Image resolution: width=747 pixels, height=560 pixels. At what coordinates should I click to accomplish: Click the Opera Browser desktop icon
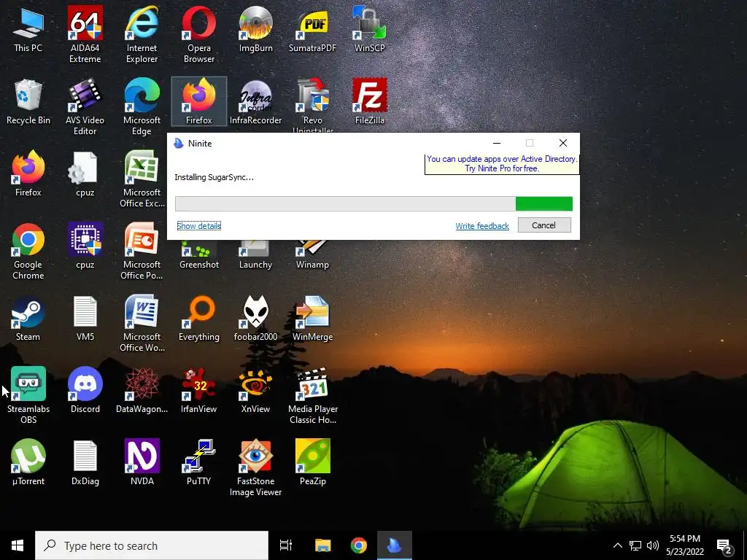point(198,34)
